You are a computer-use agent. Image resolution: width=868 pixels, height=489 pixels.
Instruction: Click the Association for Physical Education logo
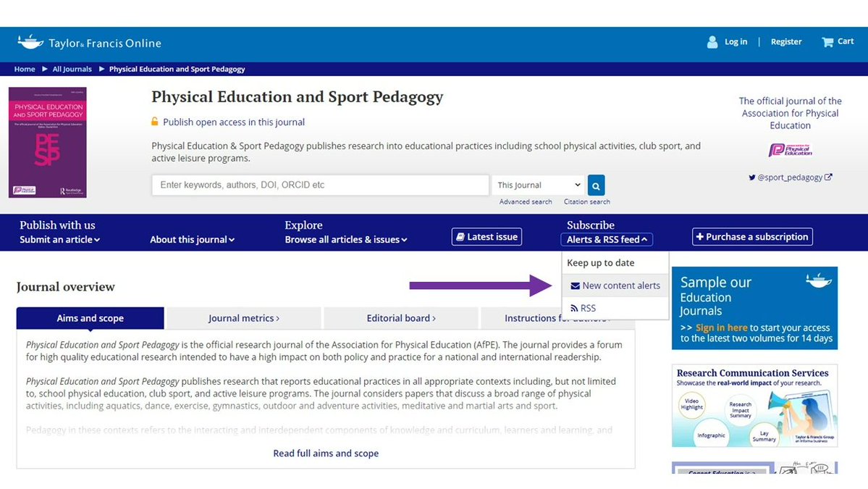(791, 150)
